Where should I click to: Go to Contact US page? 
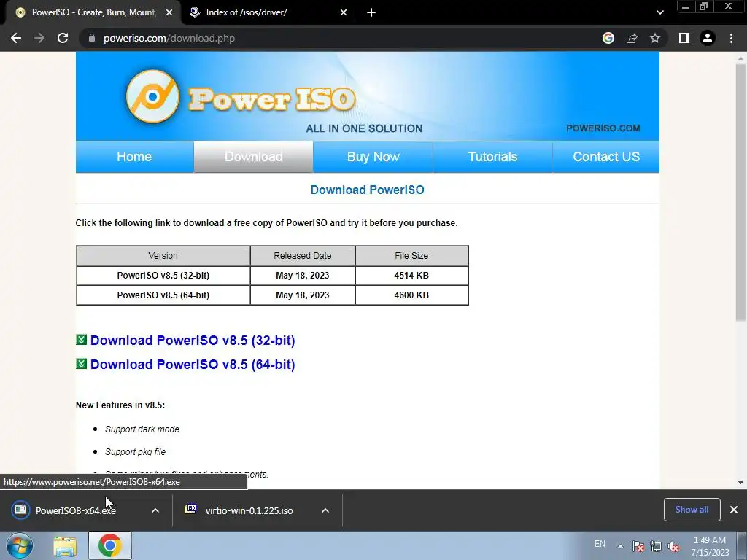tap(606, 157)
